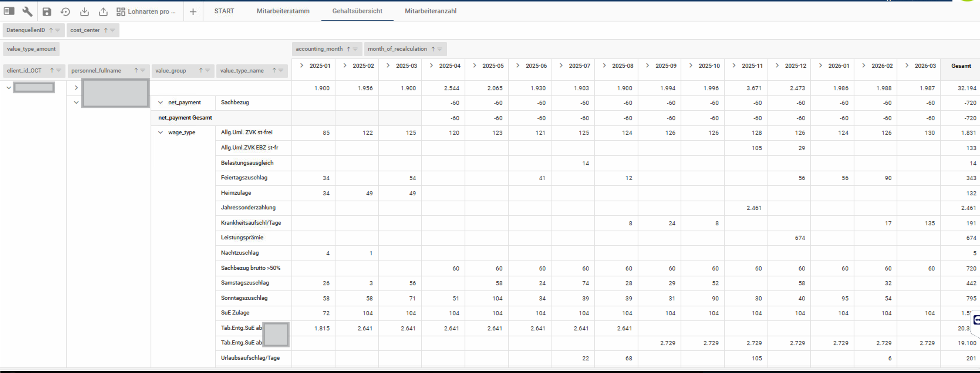The image size is (980, 373).
Task: Expand the 2025-07 column
Action: pos(561,65)
